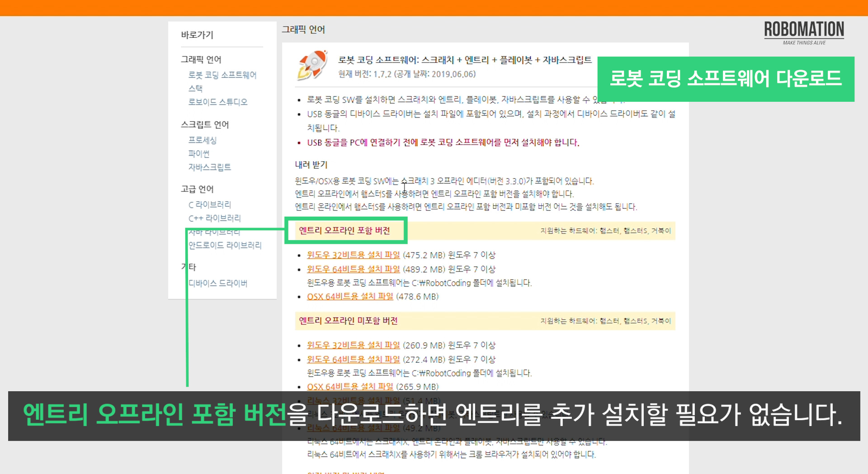Viewport: 868px width, 474px height.
Task: Click 그래픽 언어 sidebar section heading
Action: point(201,60)
